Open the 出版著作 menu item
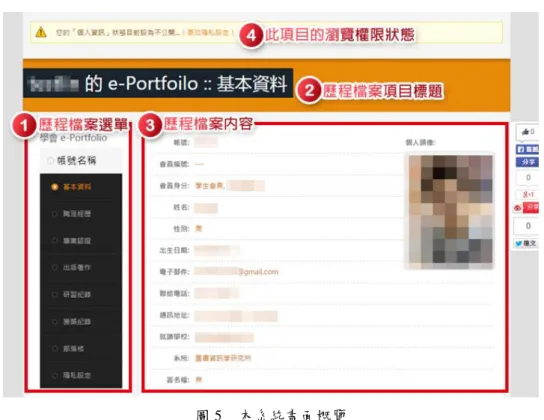The height and width of the screenshot is (420, 544). pos(77,267)
